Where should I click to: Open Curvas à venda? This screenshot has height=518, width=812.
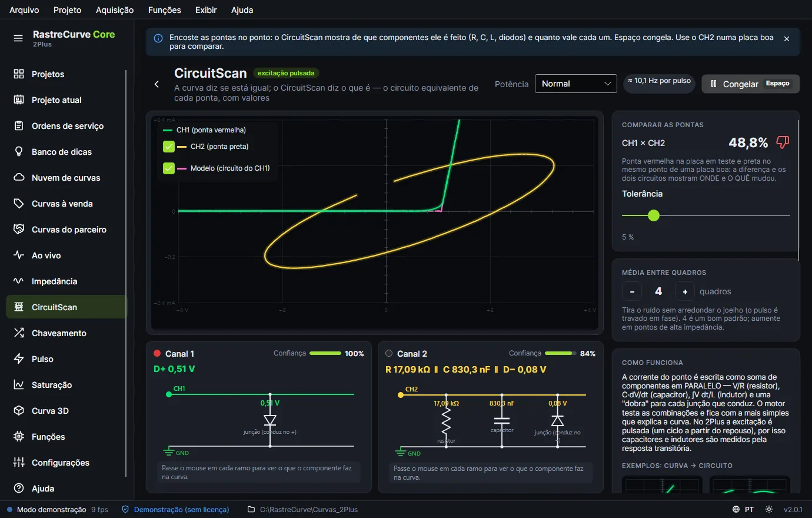66,204
